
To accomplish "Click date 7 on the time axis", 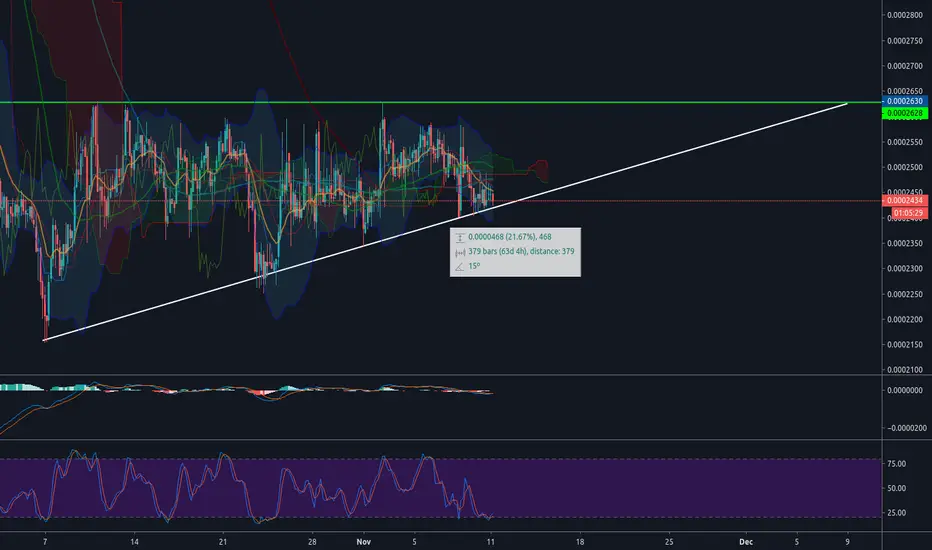I will (45, 542).
